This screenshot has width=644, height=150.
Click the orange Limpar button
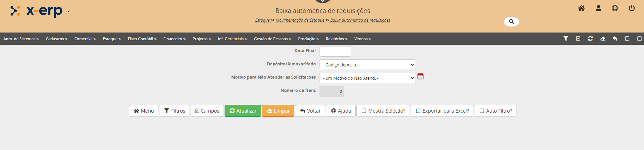[278, 111]
